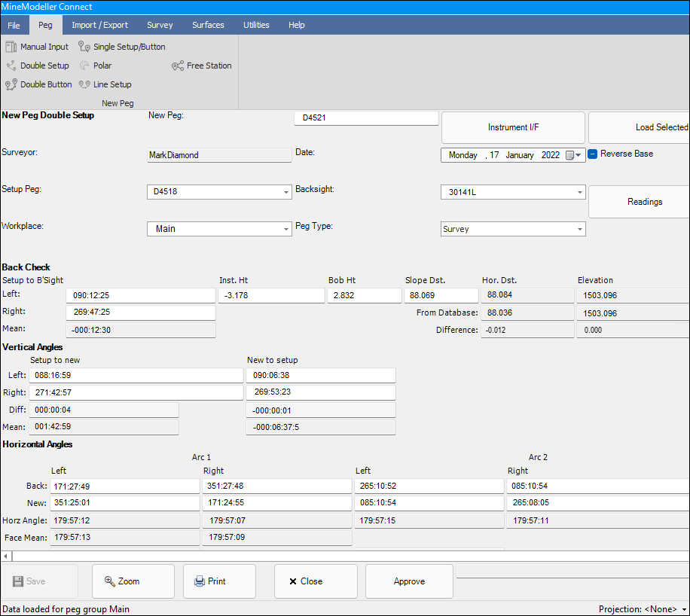Click the Approve button
Viewport: 690px width, 616px height.
(x=409, y=581)
